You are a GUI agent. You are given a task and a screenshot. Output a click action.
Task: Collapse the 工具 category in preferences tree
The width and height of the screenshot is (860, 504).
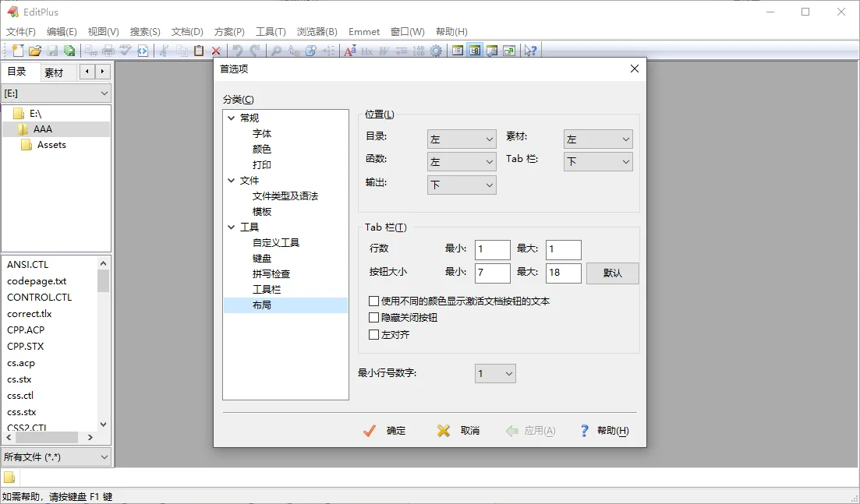pyautogui.click(x=231, y=227)
